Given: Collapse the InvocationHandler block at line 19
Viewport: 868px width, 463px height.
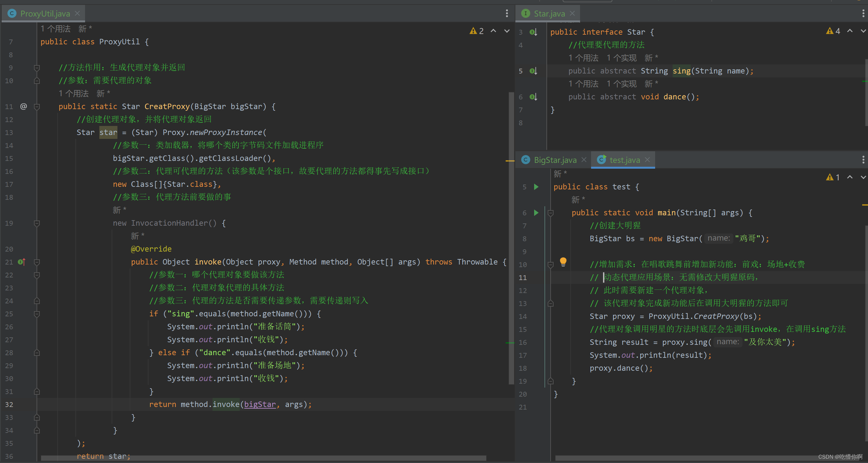Looking at the screenshot, I should pos(37,223).
